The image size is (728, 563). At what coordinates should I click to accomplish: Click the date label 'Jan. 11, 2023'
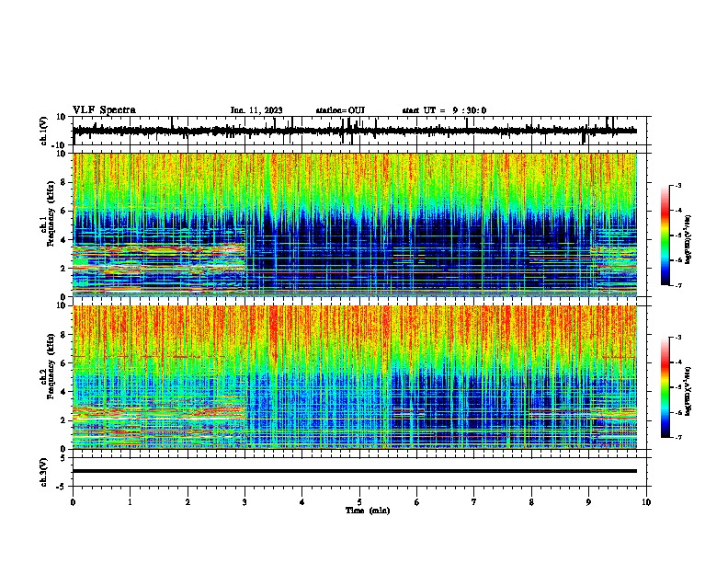[256, 110]
